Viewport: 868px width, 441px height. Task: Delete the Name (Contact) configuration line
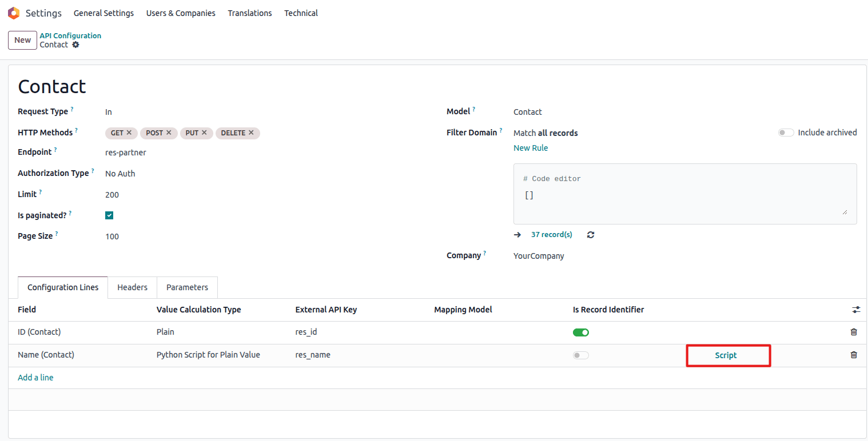coord(854,355)
